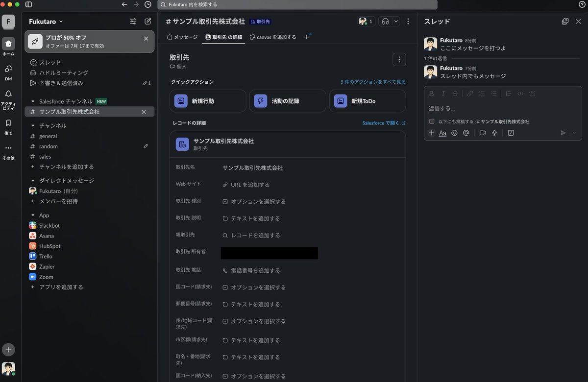Open thread in new window icon
588x382 pixels.
[565, 22]
